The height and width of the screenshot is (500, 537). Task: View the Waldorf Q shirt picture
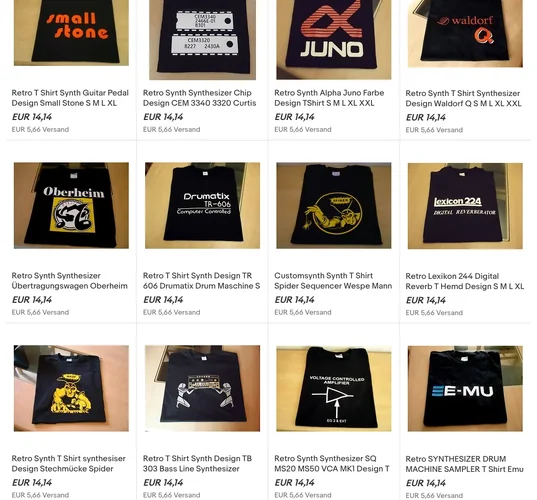click(x=465, y=34)
